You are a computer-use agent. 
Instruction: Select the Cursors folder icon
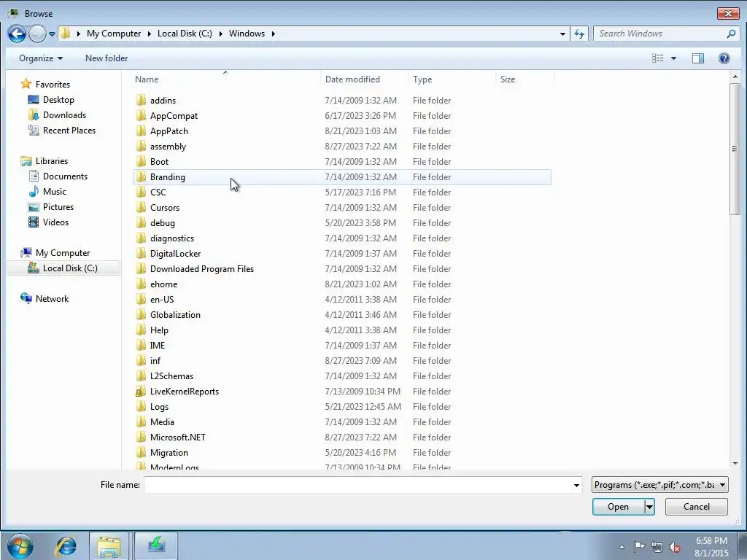click(141, 207)
